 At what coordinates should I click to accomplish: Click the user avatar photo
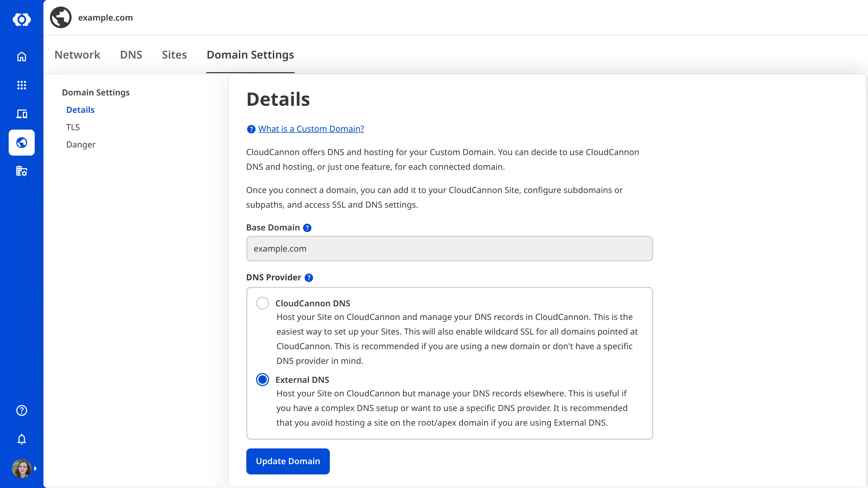point(22,468)
